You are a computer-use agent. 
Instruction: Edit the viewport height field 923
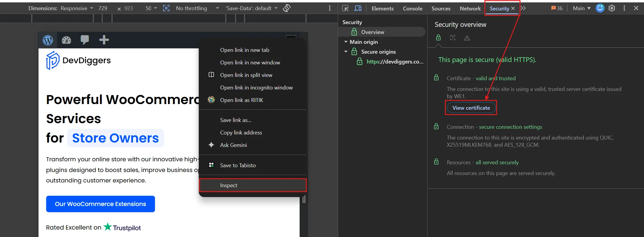[129, 8]
